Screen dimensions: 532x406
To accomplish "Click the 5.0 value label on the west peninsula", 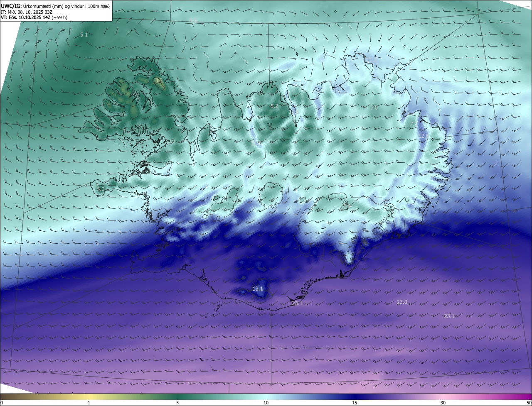I will pyautogui.click(x=101, y=189).
